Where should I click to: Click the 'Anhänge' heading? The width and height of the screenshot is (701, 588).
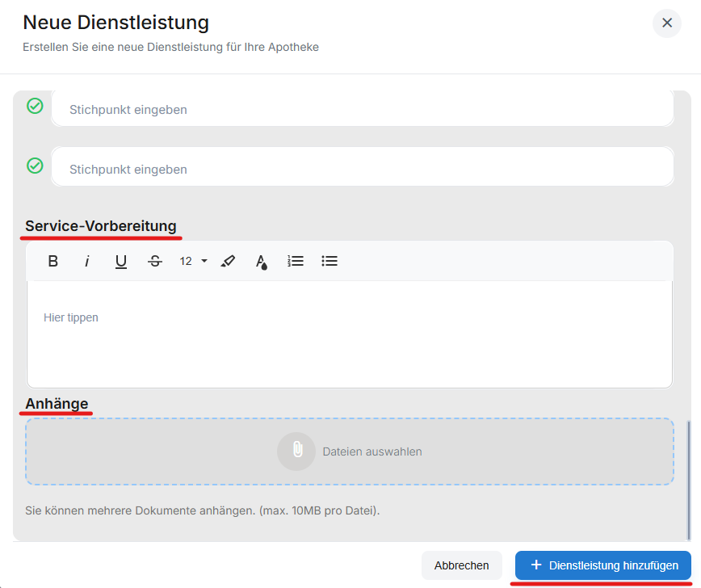click(57, 403)
